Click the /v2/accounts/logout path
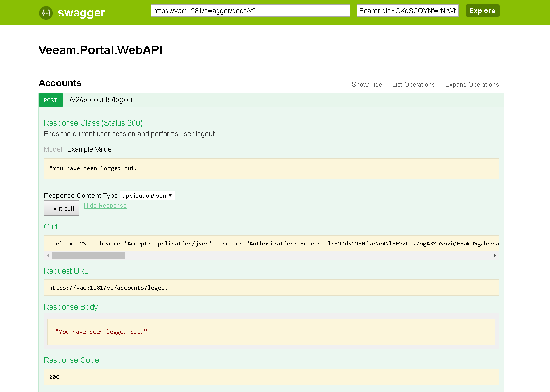 (x=102, y=100)
